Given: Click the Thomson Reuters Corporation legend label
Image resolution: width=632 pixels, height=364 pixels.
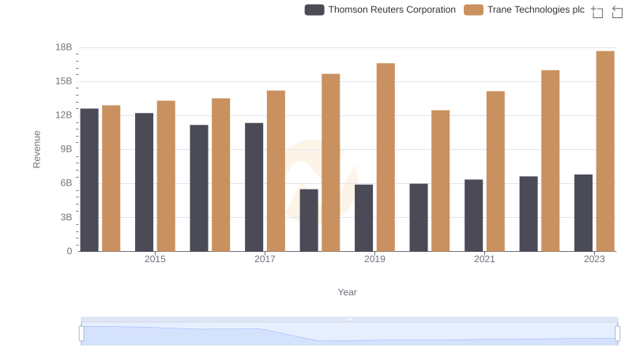Looking at the screenshot, I should [x=392, y=9].
